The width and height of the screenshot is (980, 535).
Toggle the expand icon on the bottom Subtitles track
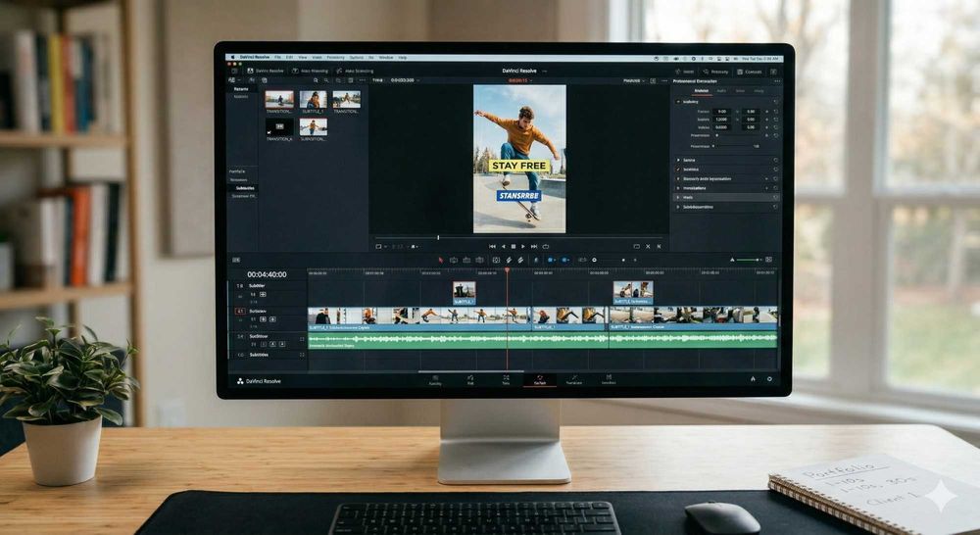(x=302, y=355)
